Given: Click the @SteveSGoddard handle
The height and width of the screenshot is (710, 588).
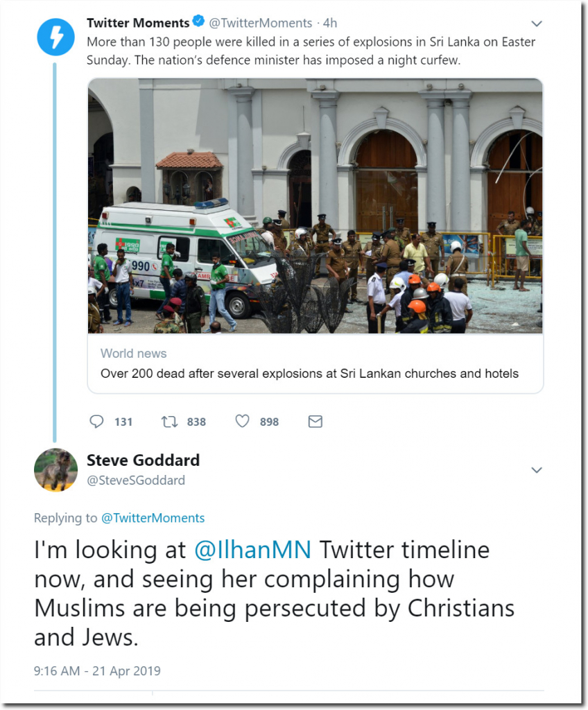Looking at the screenshot, I should click(136, 480).
